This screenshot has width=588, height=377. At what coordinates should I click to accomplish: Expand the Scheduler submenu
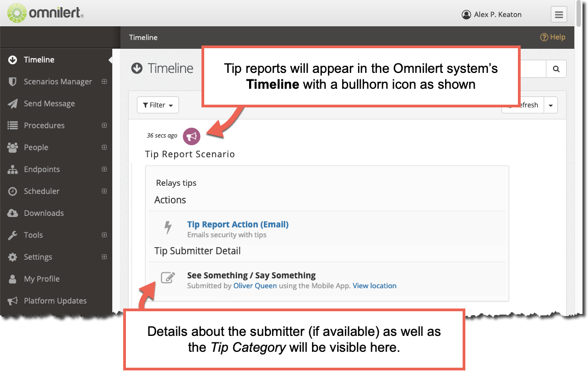click(x=104, y=191)
